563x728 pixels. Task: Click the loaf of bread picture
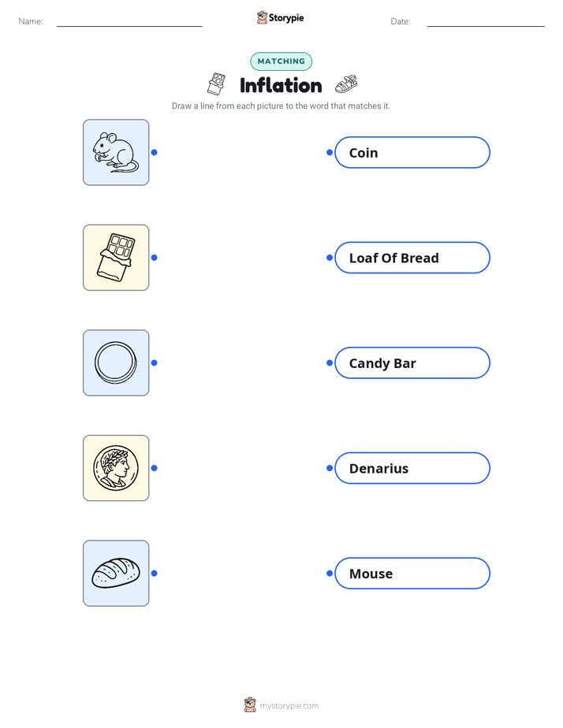tap(116, 574)
